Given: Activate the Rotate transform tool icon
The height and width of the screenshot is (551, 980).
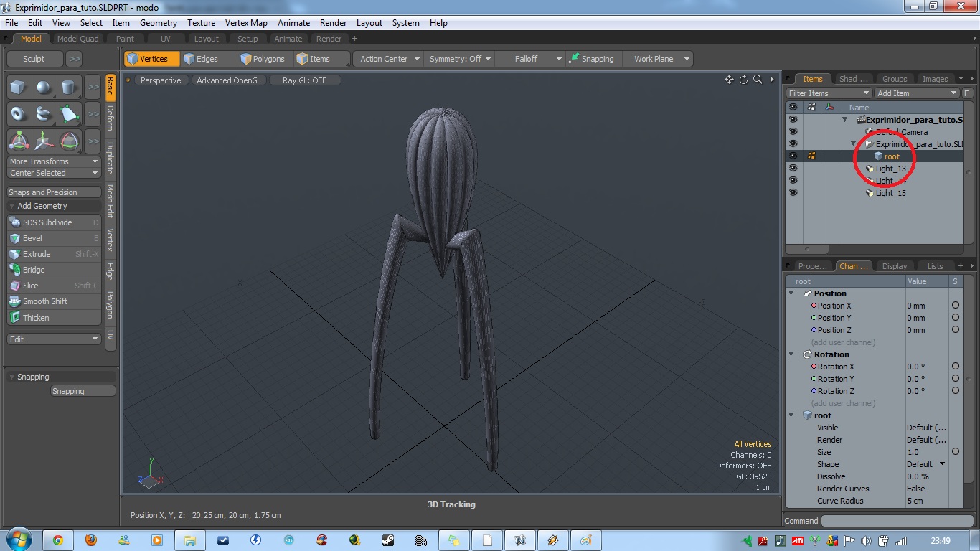Looking at the screenshot, I should point(69,141).
